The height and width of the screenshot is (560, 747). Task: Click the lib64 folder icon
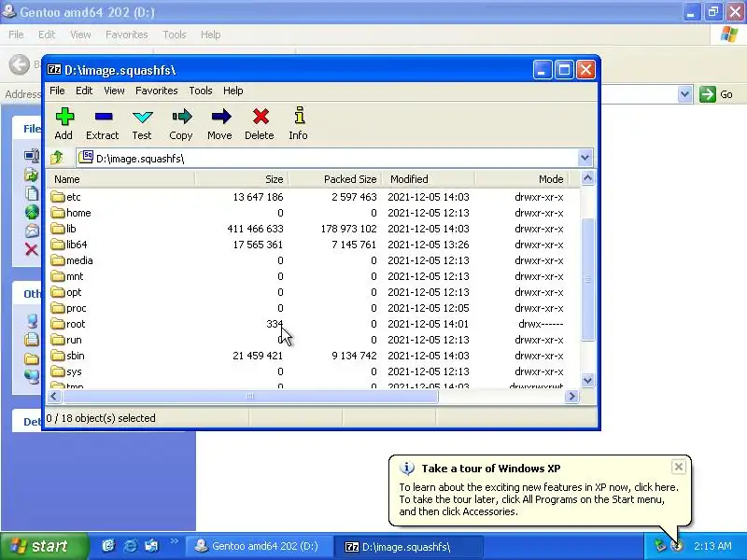pos(58,245)
